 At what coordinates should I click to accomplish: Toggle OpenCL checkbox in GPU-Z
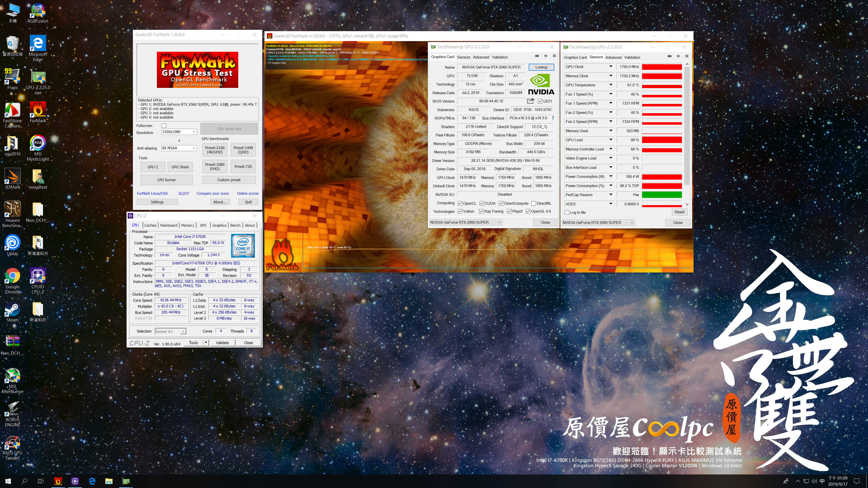point(460,203)
